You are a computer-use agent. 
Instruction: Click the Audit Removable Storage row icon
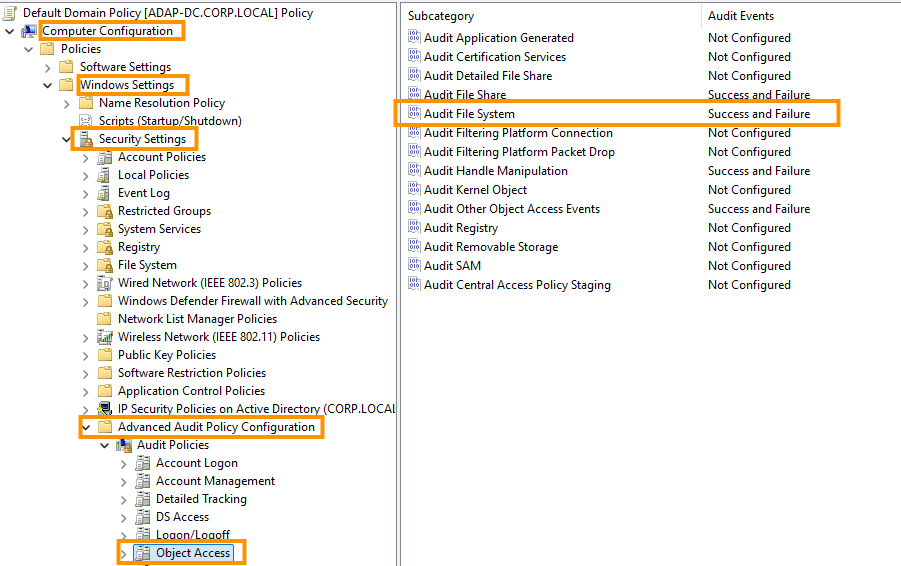(x=414, y=246)
